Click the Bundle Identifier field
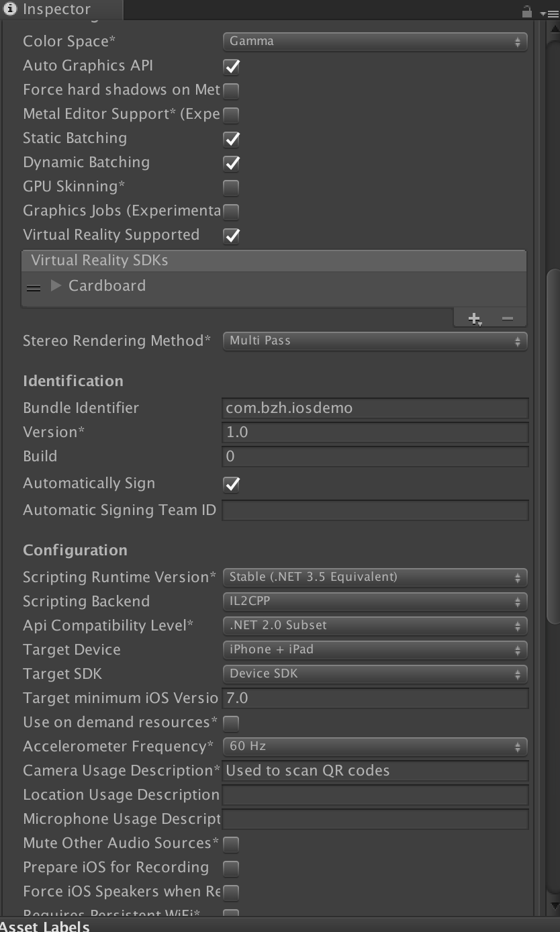Image resolution: width=560 pixels, height=932 pixels. pyautogui.click(x=375, y=408)
